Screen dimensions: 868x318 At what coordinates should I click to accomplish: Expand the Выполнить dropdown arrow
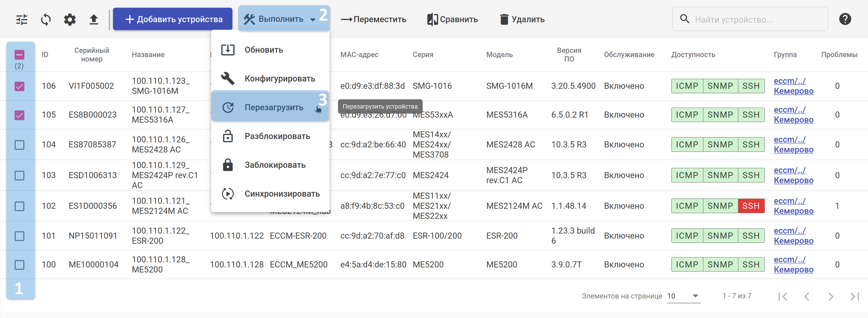(x=313, y=20)
